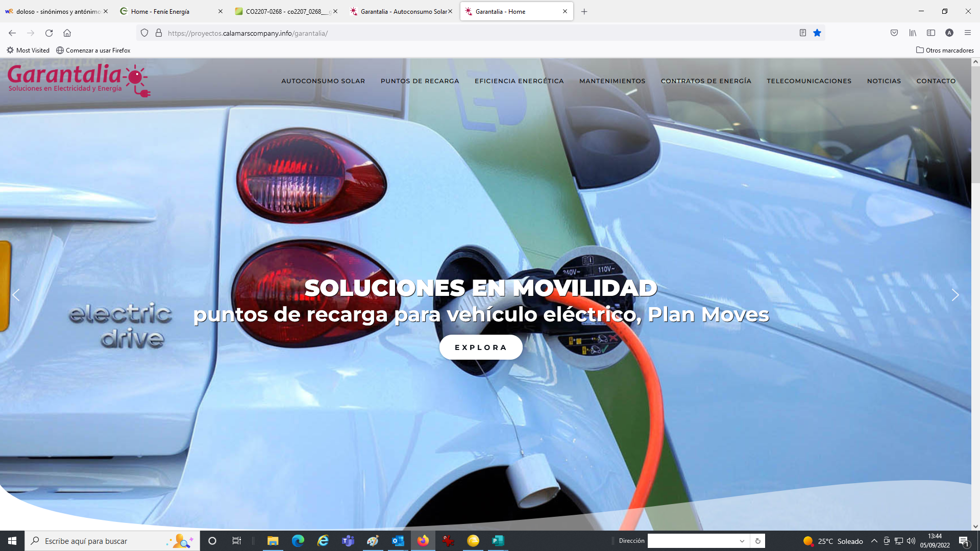980x551 pixels.
Task: Open the Firefox hamburger menu
Action: [968, 33]
